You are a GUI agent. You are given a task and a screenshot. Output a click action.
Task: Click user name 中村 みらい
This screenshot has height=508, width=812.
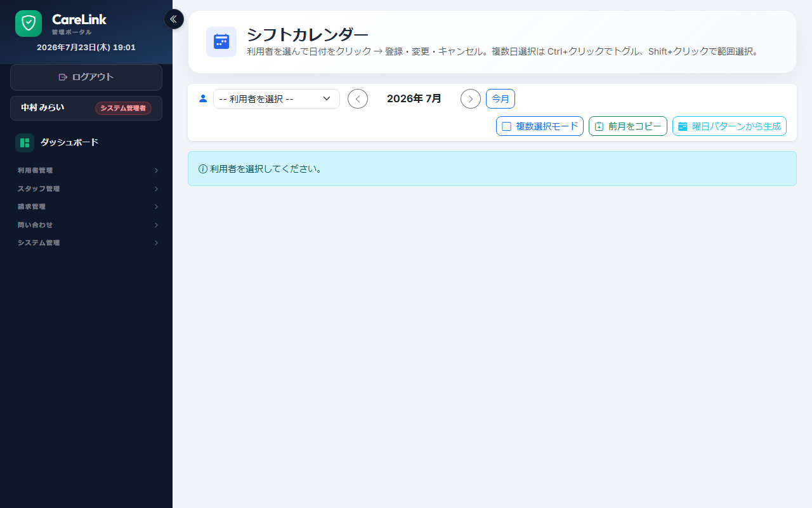pyautogui.click(x=43, y=108)
